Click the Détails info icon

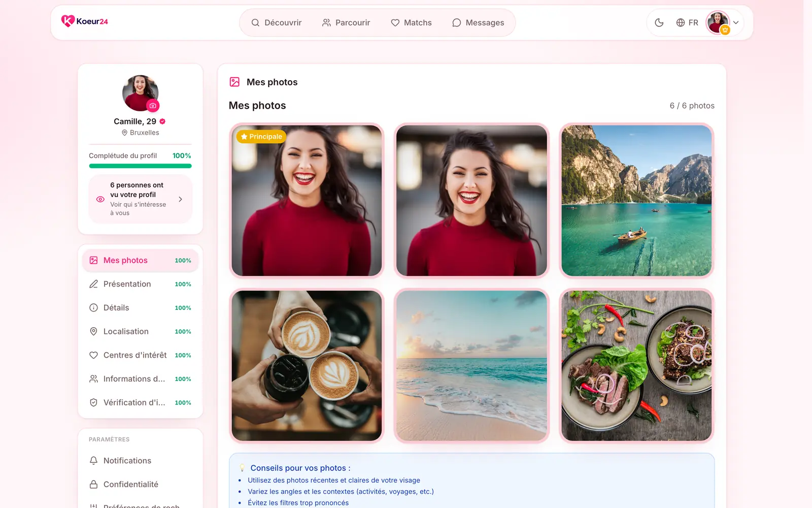(93, 308)
